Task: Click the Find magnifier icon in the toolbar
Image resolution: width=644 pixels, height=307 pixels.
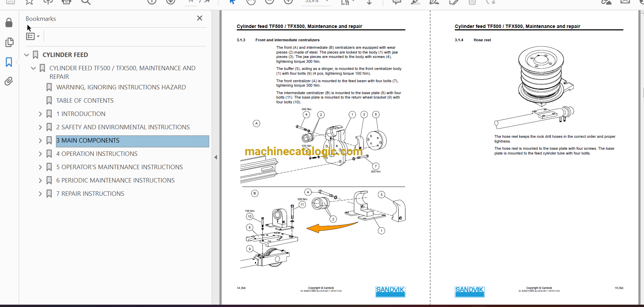Action: click(x=86, y=2)
